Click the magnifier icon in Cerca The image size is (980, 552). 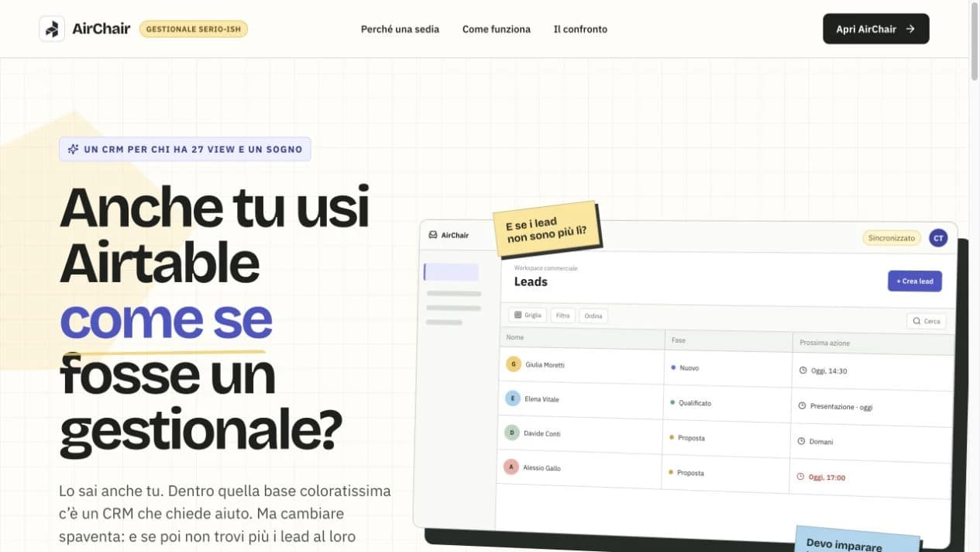[x=917, y=321]
